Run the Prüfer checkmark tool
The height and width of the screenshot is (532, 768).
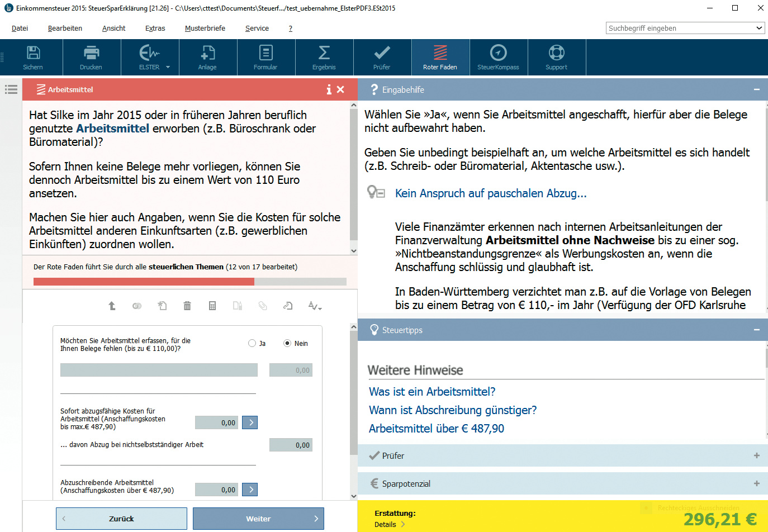click(x=382, y=53)
